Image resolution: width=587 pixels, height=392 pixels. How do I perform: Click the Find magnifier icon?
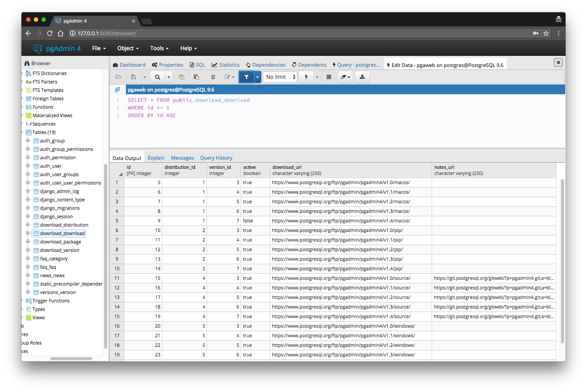pyautogui.click(x=157, y=77)
